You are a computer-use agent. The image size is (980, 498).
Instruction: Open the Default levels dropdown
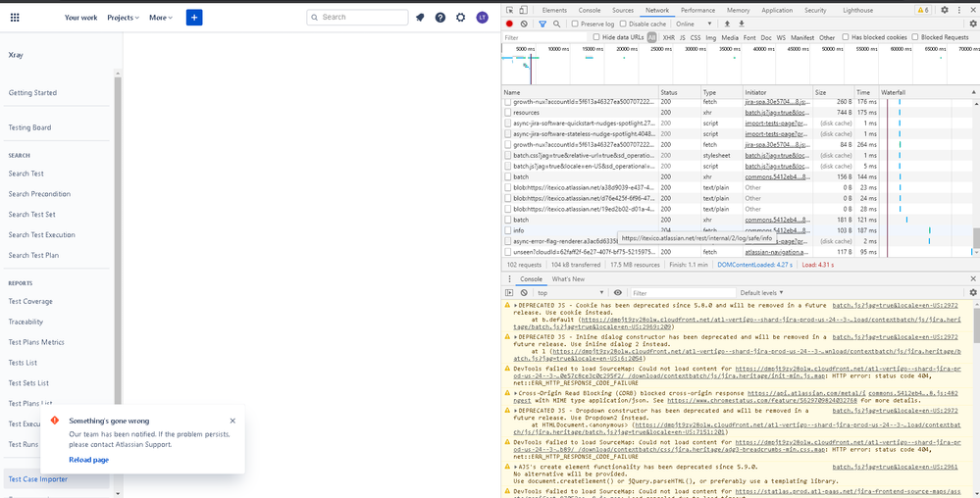pyautogui.click(x=761, y=292)
